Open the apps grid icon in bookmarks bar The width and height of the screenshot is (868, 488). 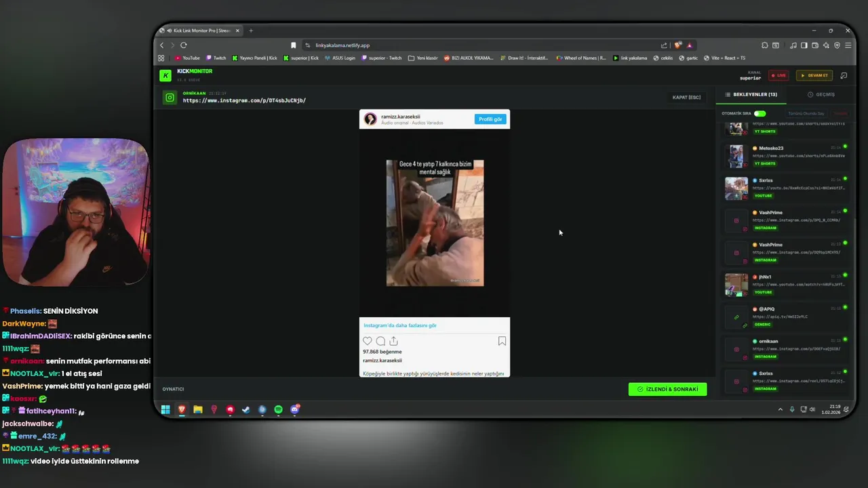tap(161, 58)
